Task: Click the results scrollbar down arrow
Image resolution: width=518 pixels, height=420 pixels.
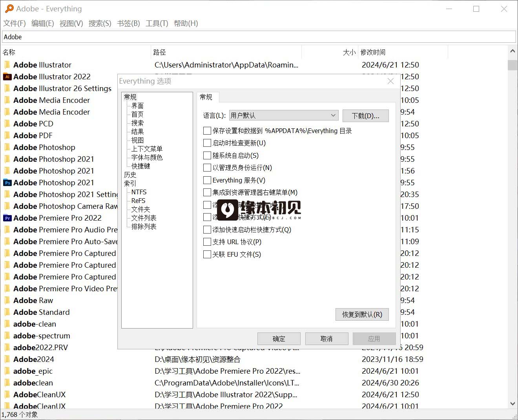Action: point(513,404)
